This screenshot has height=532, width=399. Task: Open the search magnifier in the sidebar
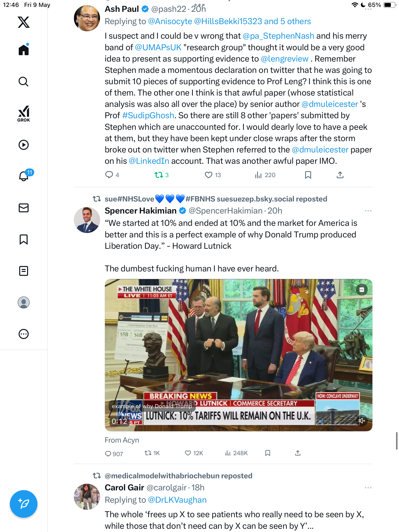tap(24, 82)
